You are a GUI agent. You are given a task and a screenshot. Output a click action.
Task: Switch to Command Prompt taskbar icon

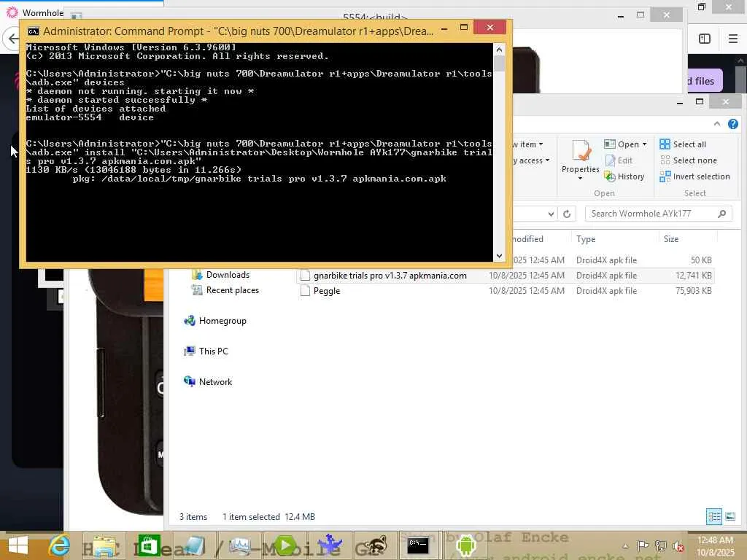pyautogui.click(x=418, y=545)
